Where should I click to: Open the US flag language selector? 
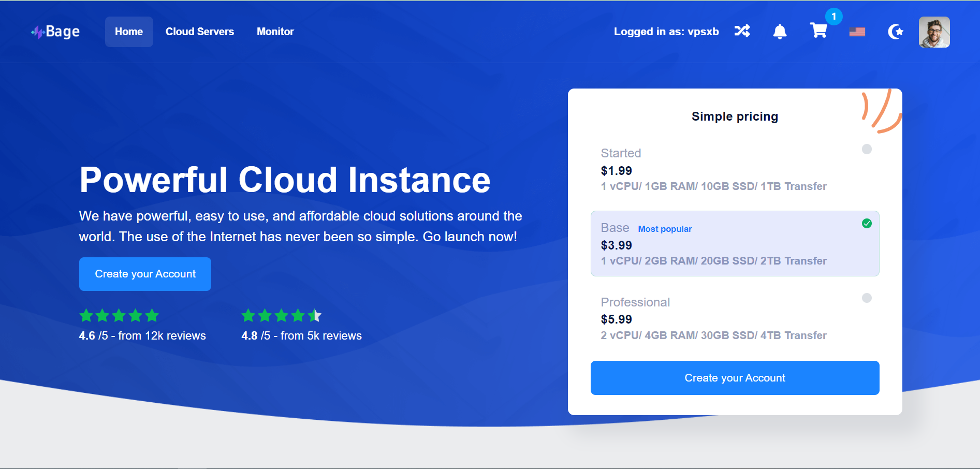(857, 32)
